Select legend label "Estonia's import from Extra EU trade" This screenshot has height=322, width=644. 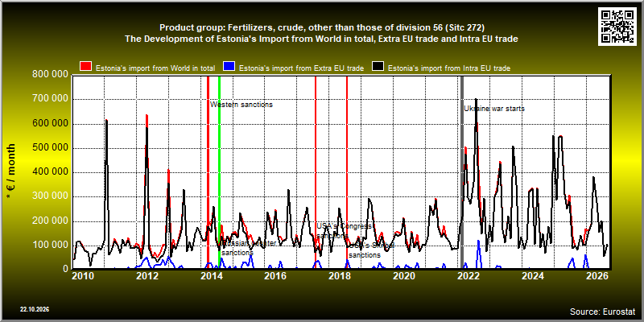coord(301,68)
